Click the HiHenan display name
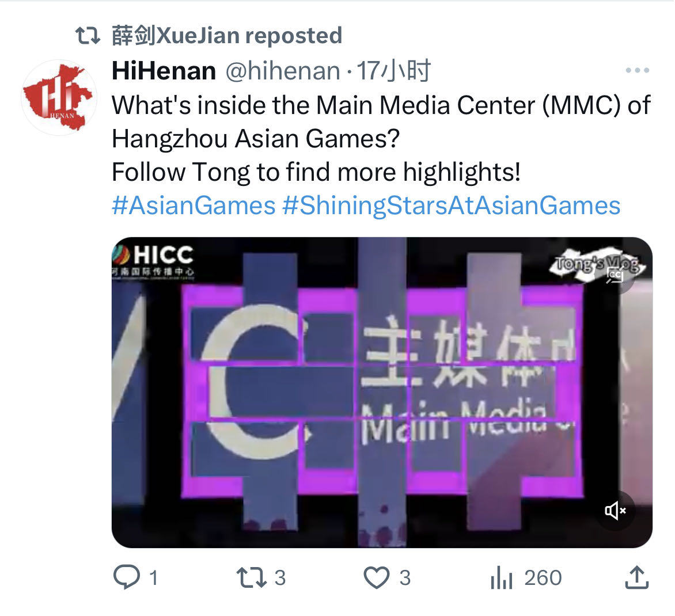 coord(164,71)
